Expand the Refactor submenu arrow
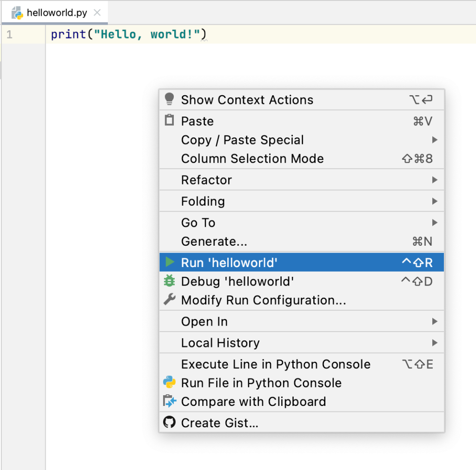Image resolution: width=476 pixels, height=470 pixels. coord(434,180)
